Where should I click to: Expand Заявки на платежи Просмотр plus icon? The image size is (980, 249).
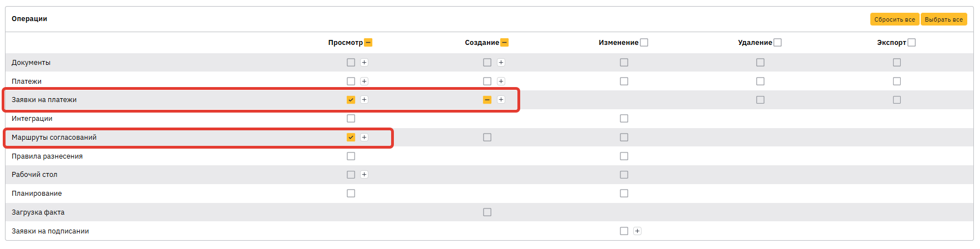(x=364, y=100)
